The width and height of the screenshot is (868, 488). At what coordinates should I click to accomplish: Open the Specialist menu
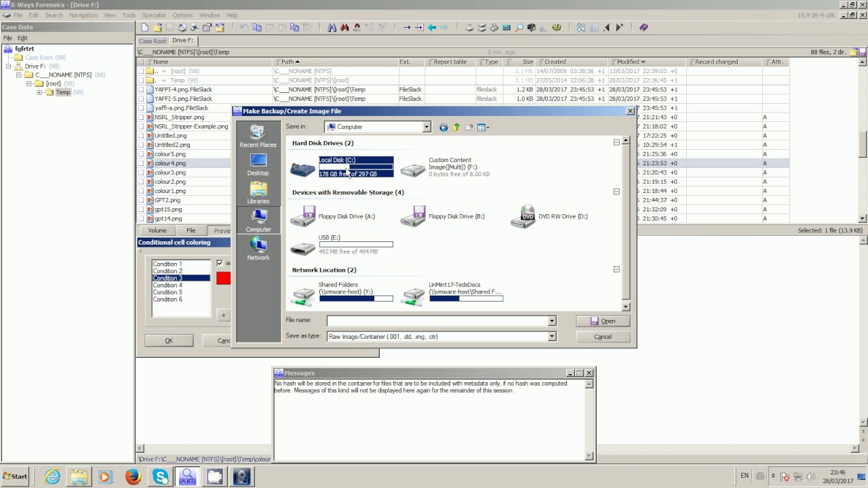154,15
